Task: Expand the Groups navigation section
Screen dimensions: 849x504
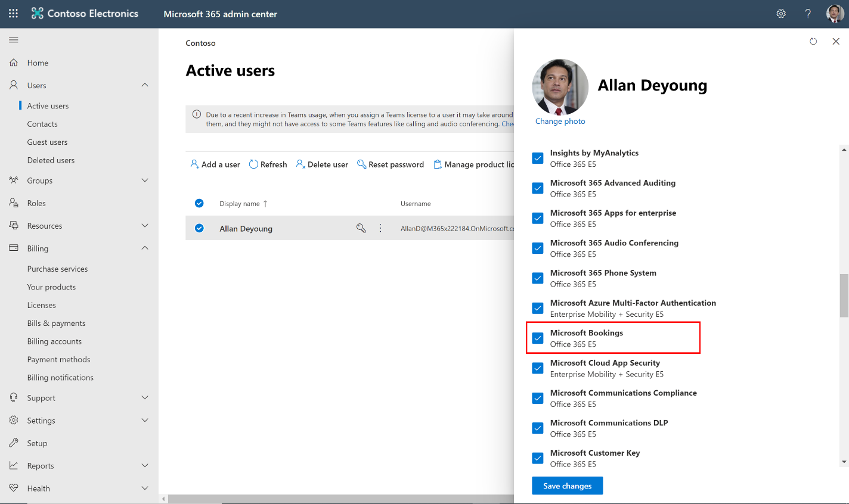Action: point(145,181)
